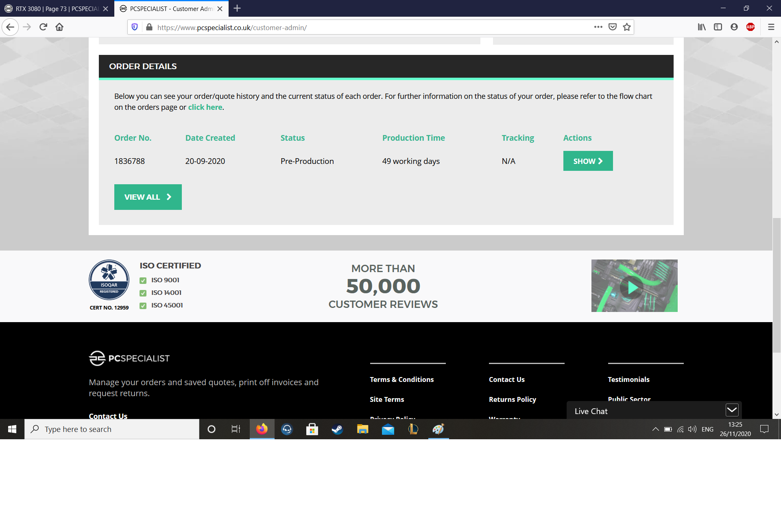The height and width of the screenshot is (532, 781).
Task: Close the RTX 3080 tab
Action: click(106, 9)
